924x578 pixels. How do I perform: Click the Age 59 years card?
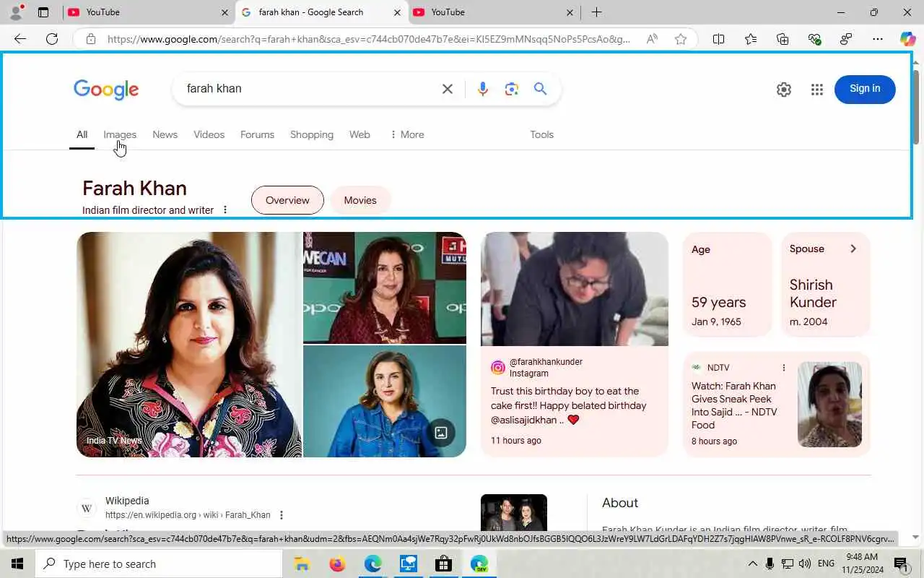point(728,285)
